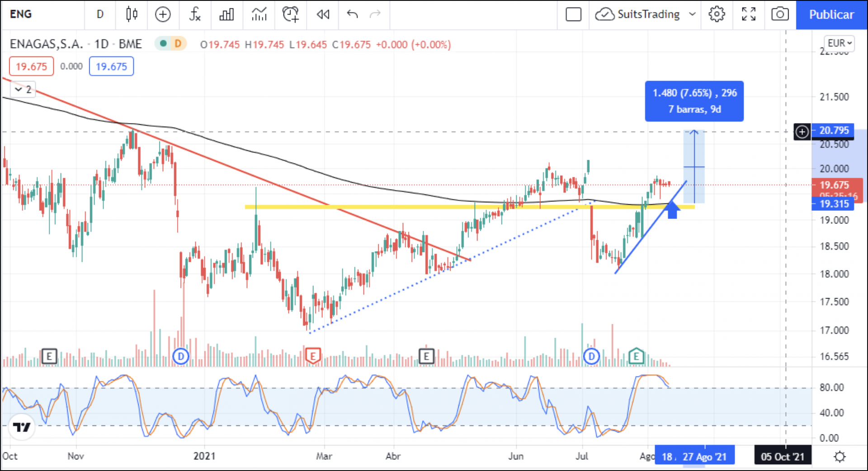Take a chart snapshot with camera icon
The height and width of the screenshot is (471, 868).
coord(780,14)
